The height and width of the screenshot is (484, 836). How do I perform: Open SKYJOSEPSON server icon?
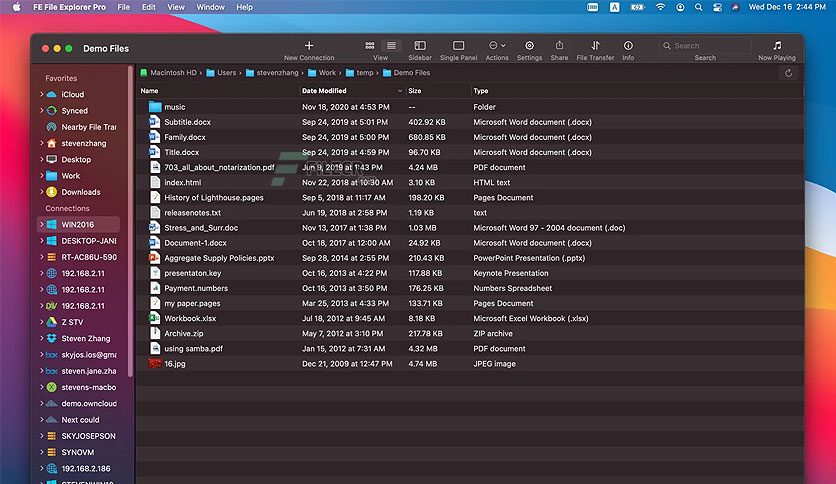52,436
